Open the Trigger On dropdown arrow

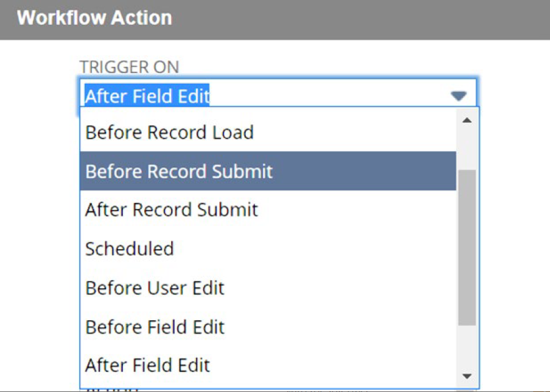pos(458,96)
